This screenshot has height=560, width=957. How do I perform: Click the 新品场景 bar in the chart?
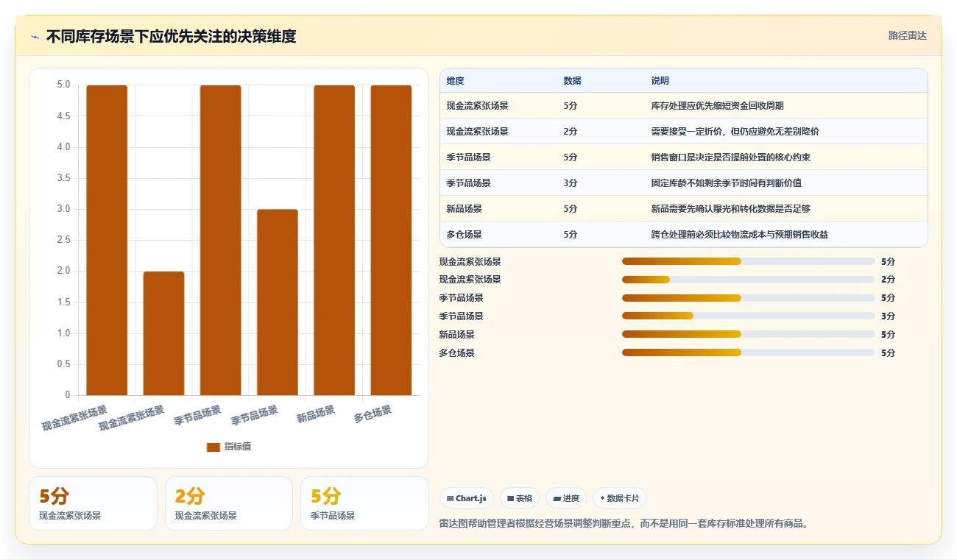(x=334, y=240)
